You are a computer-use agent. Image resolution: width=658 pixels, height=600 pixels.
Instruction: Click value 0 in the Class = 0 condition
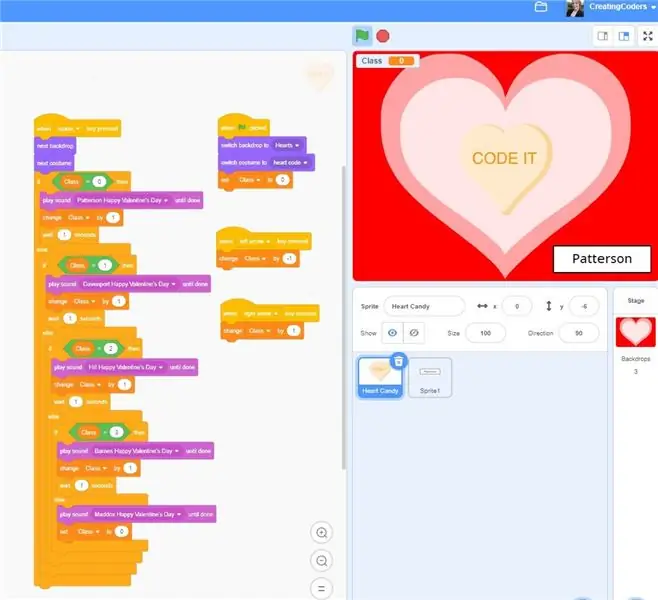coord(99,182)
